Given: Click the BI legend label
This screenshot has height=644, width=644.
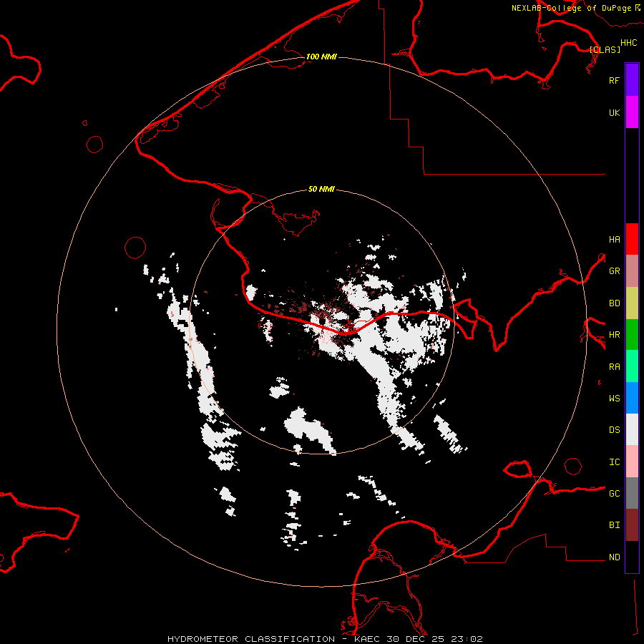Looking at the screenshot, I should click(614, 525).
